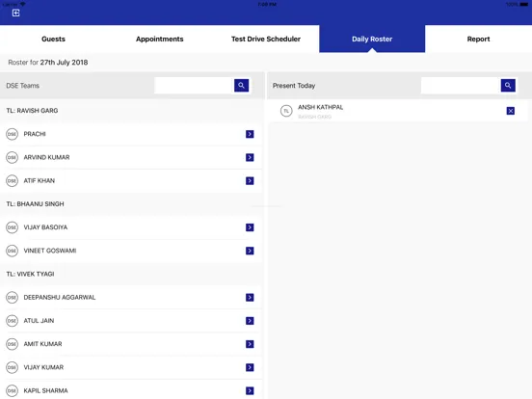The image size is (532, 399).
Task: Remove Ansh Kathpal from Present Today
Action: (x=510, y=111)
